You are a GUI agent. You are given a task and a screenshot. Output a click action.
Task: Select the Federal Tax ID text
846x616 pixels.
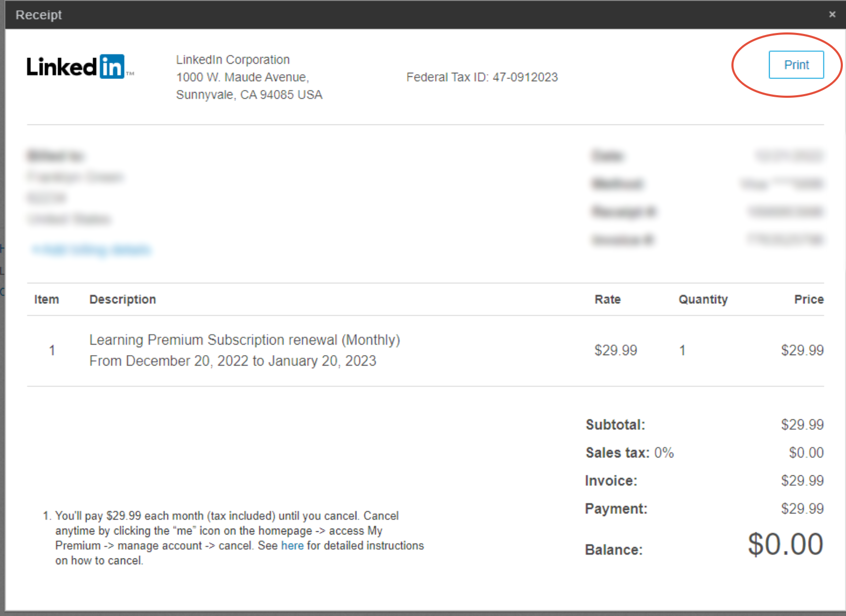tap(482, 77)
